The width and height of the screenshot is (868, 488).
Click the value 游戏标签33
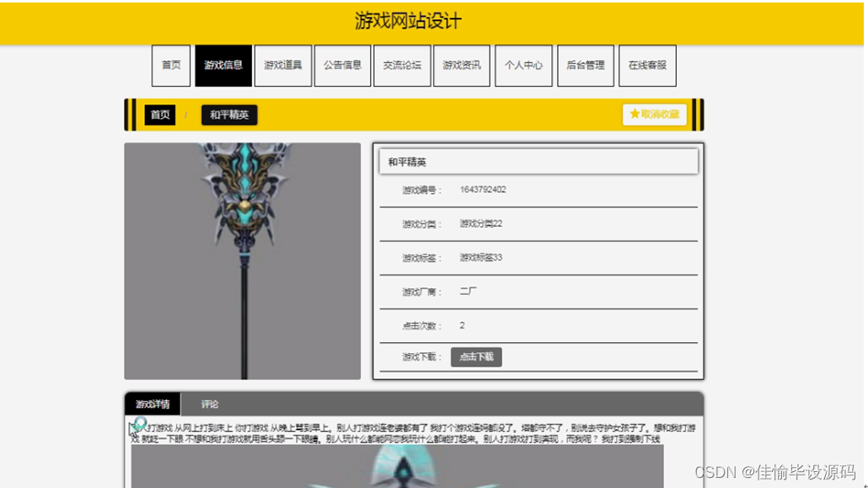point(481,258)
